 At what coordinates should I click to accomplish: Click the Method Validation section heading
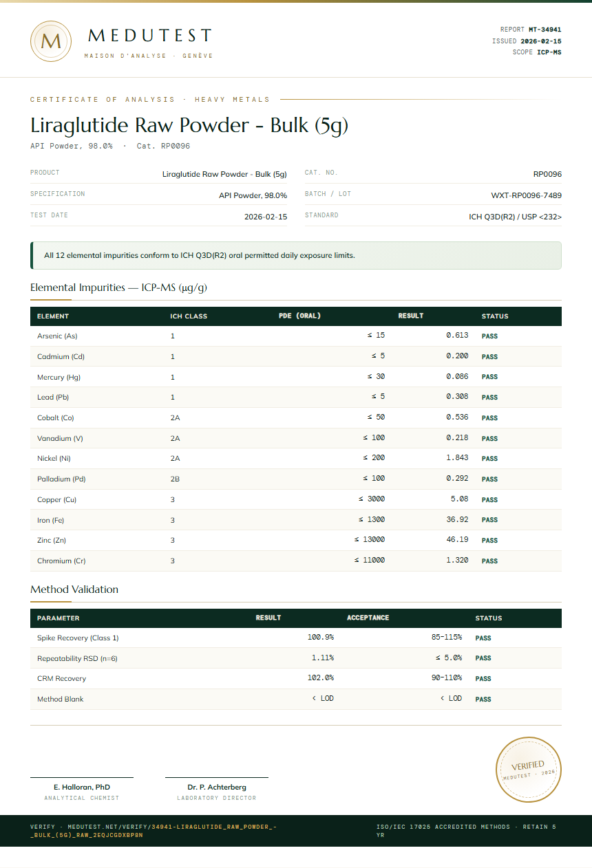click(74, 589)
